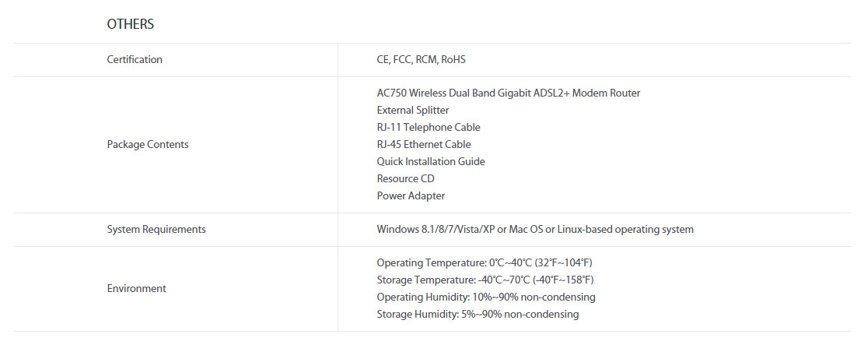Click the Storage Humidity line
The width and height of the screenshot is (868, 359).
[x=478, y=314]
